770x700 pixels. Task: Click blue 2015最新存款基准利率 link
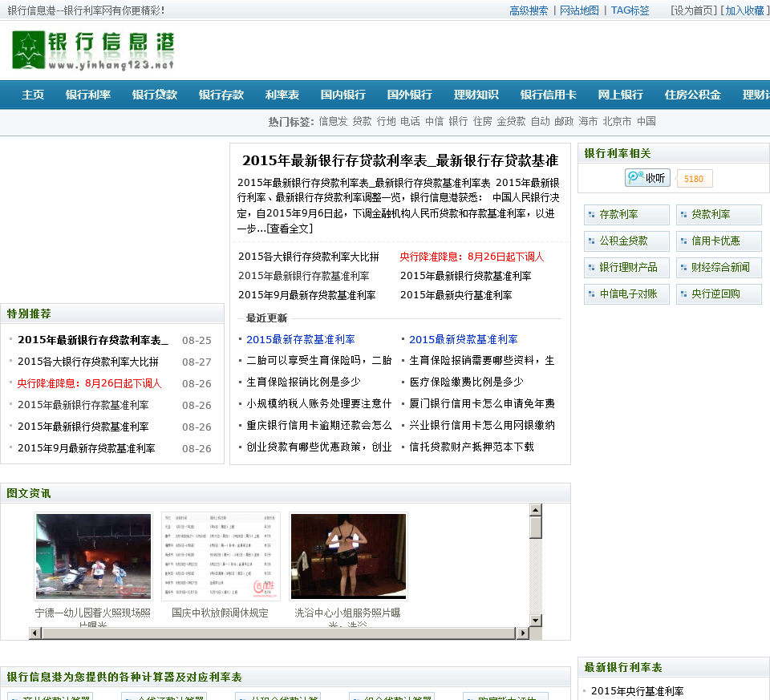301,339
